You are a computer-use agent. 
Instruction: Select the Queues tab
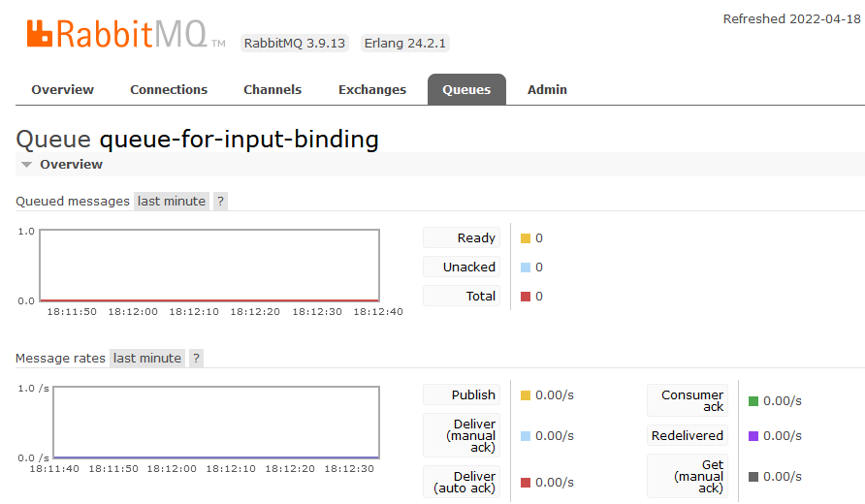pos(466,89)
